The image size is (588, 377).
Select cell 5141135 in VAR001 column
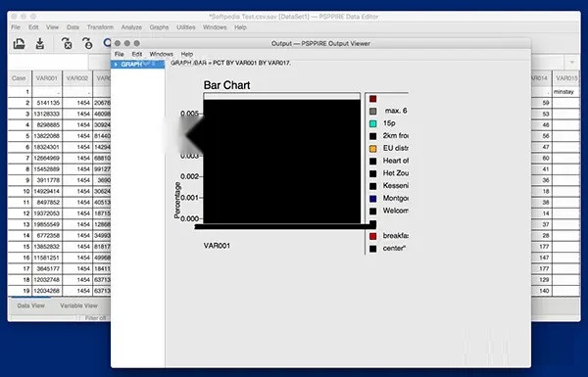tap(47, 103)
